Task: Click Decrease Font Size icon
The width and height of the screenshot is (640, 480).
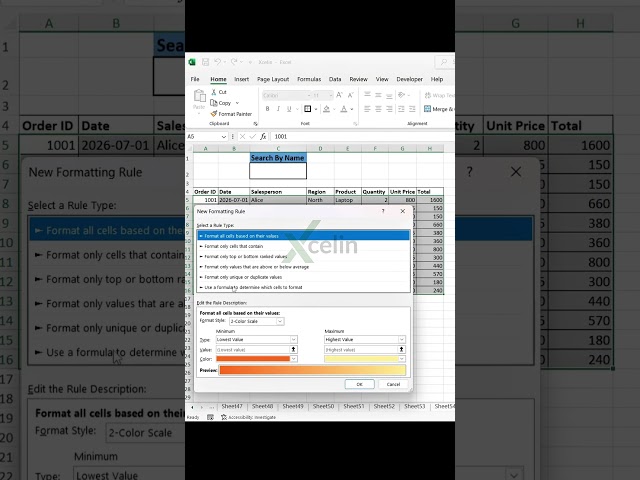Action: pyautogui.click(x=350, y=95)
